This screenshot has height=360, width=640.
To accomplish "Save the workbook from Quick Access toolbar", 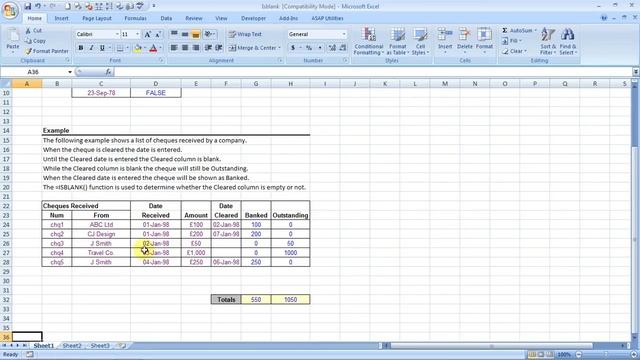I will coord(27,6).
